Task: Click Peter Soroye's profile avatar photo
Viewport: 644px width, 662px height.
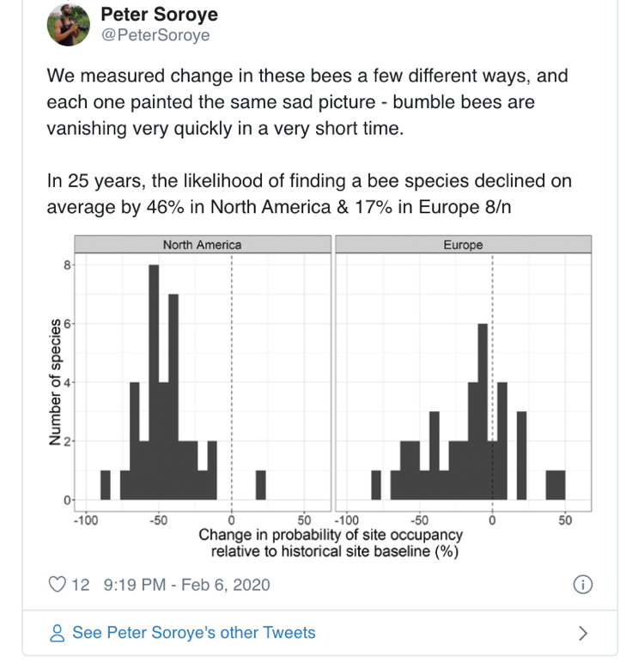Action: tap(69, 25)
